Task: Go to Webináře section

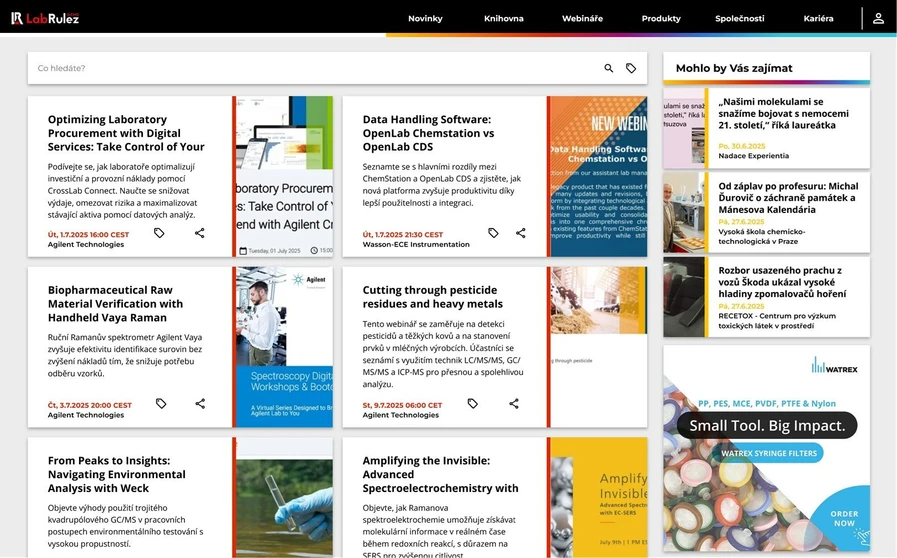Action: point(582,19)
